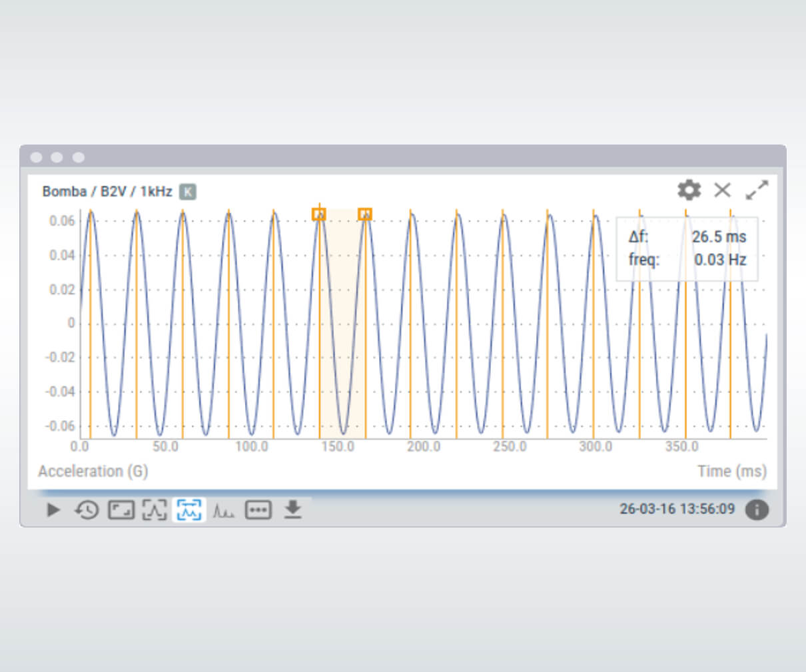
Task: Expand the chart to fullscreen
Action: (x=756, y=190)
